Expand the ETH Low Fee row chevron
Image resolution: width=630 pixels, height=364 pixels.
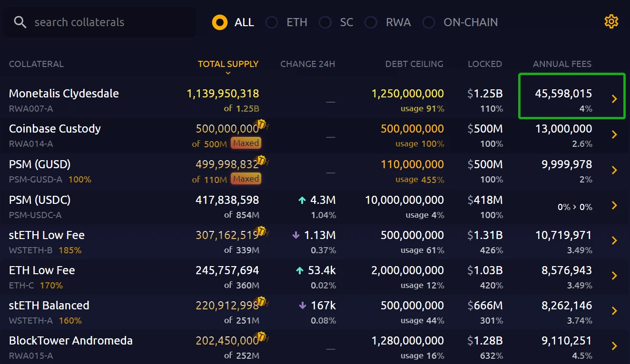click(614, 276)
